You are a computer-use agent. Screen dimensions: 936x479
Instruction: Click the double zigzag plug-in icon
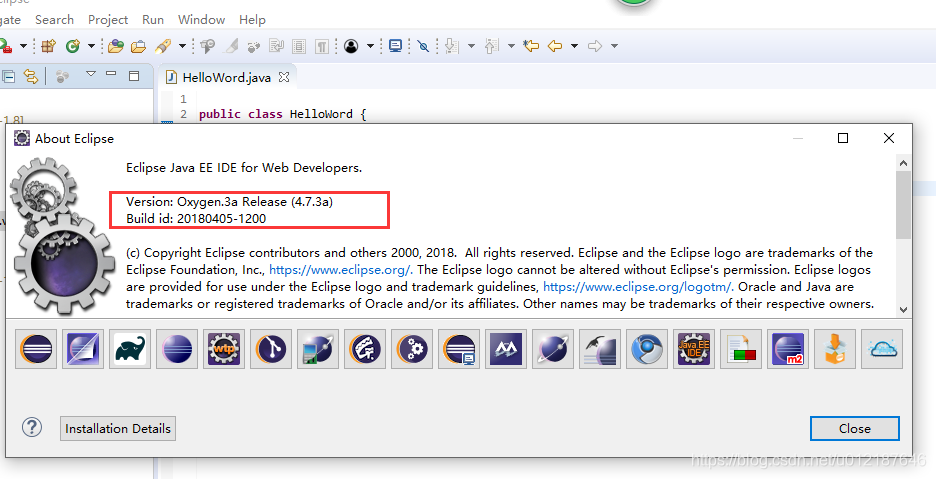506,348
